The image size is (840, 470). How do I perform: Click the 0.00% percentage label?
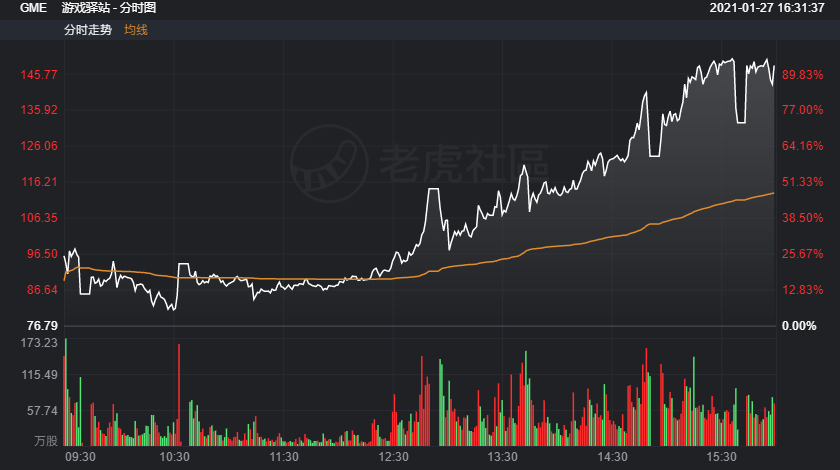(x=799, y=326)
